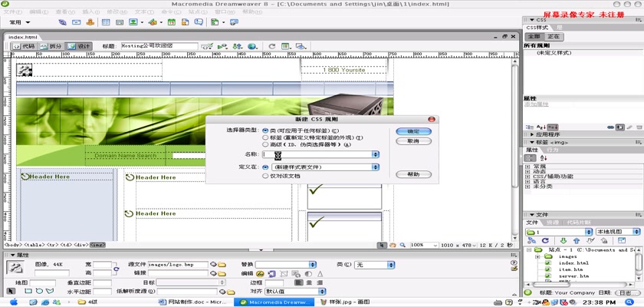Screen dimensions: 644x307
Task: Click Expand/Collapse files panel icon
Action: [x=622, y=241]
